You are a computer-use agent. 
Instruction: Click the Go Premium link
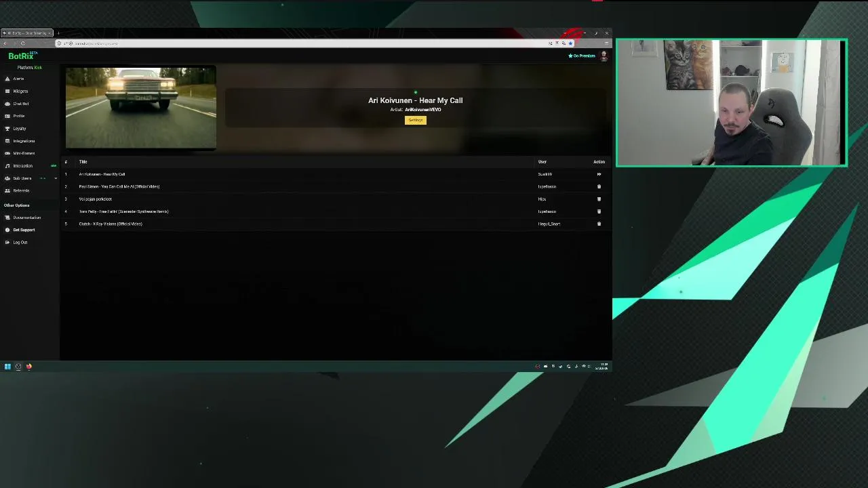(x=582, y=56)
